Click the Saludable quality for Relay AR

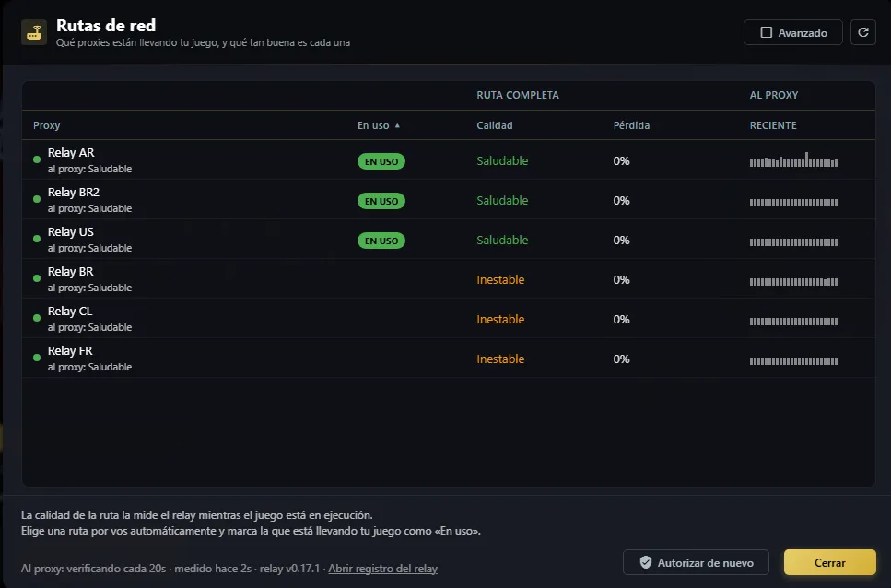[502, 160]
